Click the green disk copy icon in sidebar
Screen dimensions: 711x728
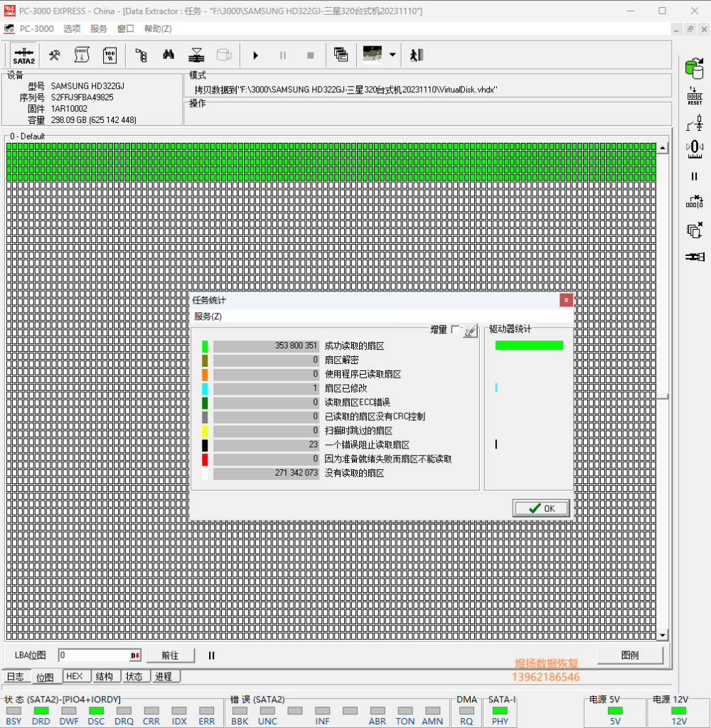[x=694, y=68]
